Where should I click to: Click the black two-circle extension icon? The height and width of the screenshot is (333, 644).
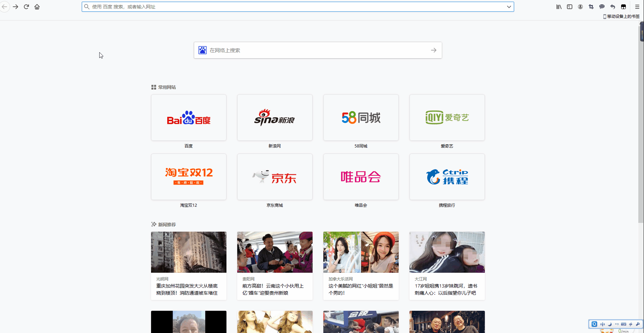click(x=623, y=7)
